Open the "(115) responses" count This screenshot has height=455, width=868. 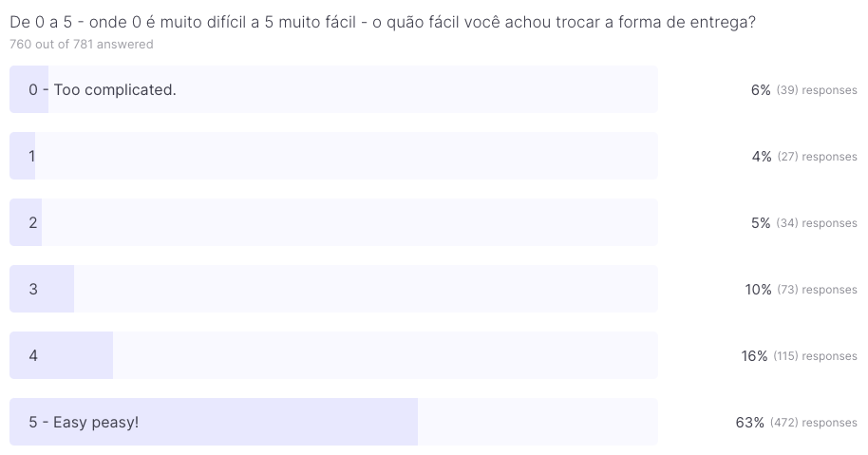(x=815, y=356)
